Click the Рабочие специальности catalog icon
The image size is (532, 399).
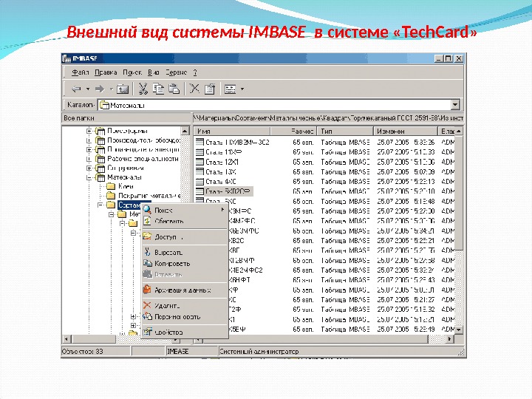click(x=100, y=159)
